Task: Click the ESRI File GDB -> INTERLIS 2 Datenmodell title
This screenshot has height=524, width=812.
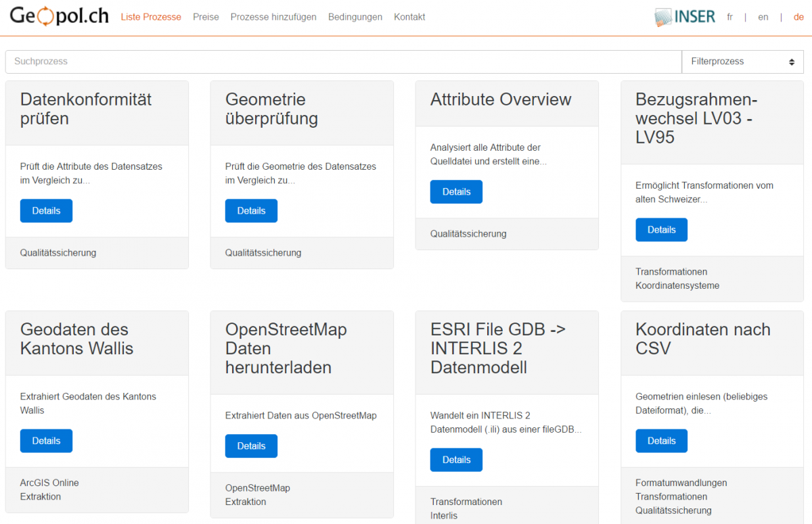Action: [498, 348]
